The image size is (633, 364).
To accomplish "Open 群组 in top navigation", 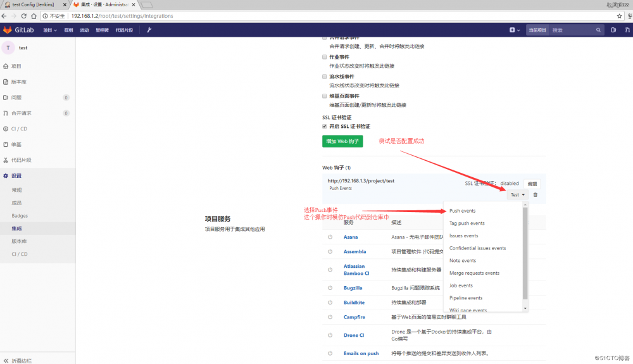I will click(x=68, y=30).
